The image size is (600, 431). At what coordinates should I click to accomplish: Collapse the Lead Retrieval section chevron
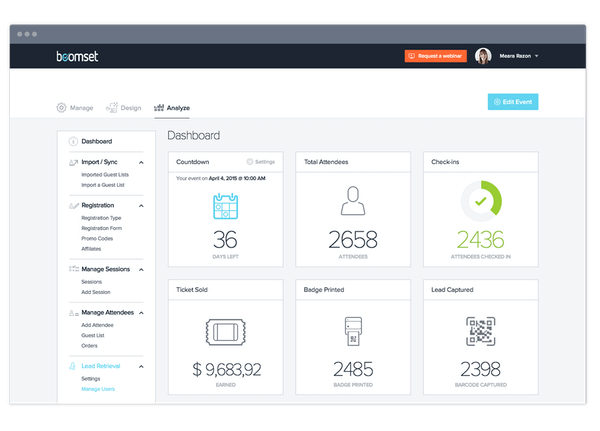tap(141, 366)
